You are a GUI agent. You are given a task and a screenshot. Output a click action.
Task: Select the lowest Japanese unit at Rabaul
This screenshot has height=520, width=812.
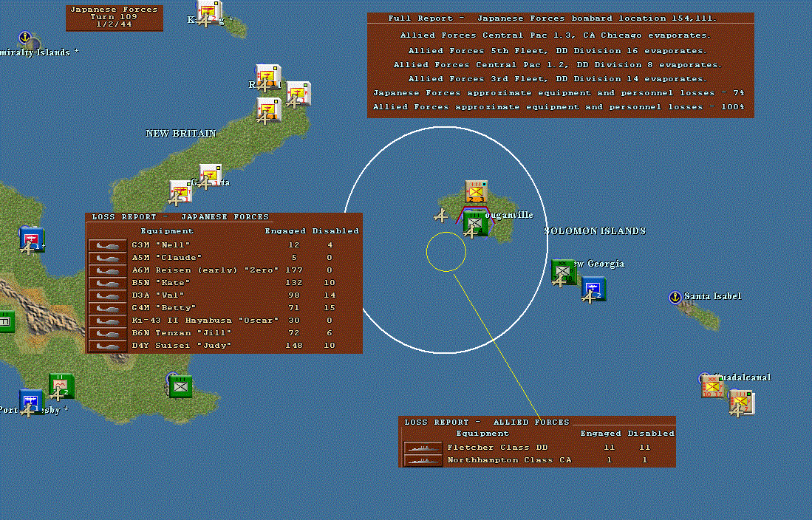(269, 110)
